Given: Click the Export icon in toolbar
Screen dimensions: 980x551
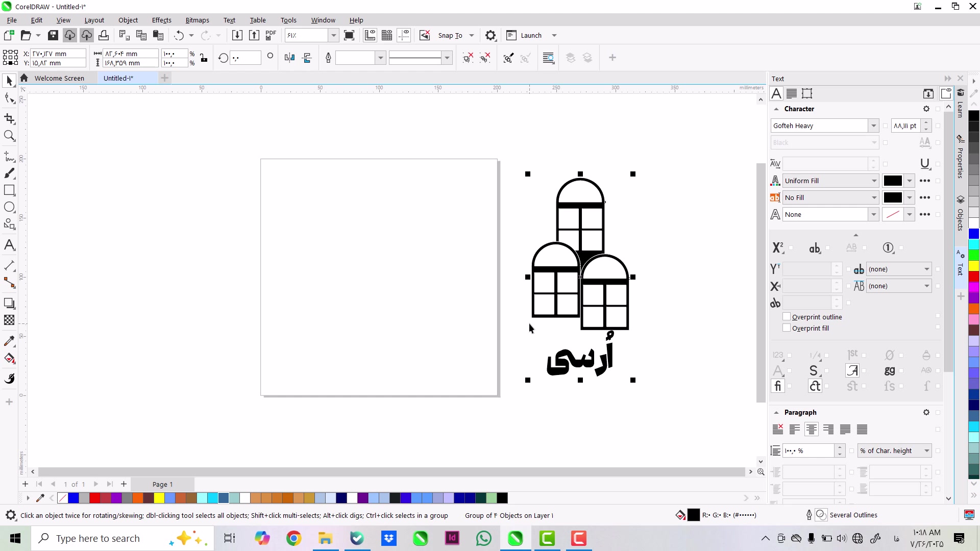Looking at the screenshot, I should tap(254, 35).
